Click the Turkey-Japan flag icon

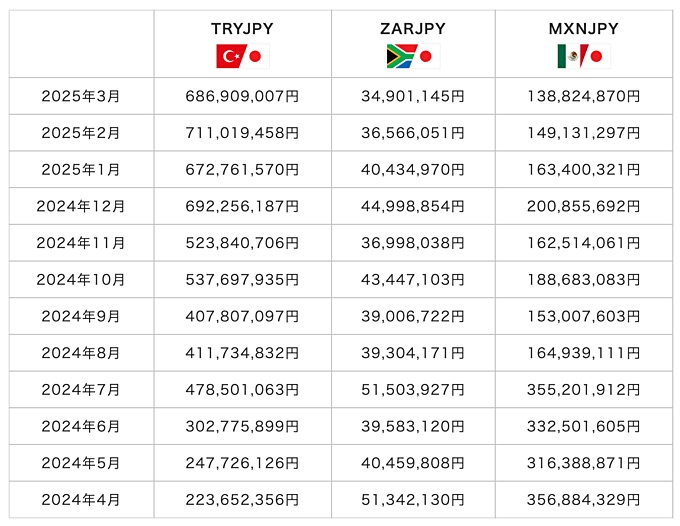pyautogui.click(x=242, y=56)
